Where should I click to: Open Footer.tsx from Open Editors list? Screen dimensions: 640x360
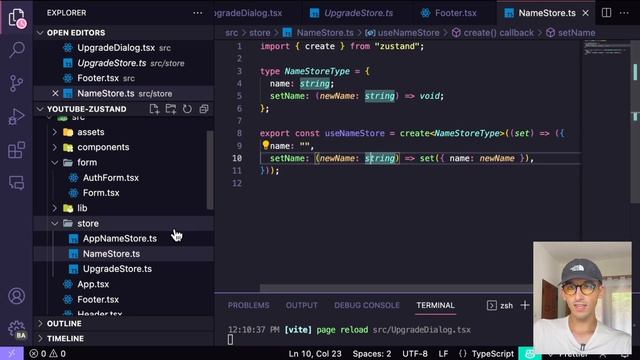pos(124,78)
